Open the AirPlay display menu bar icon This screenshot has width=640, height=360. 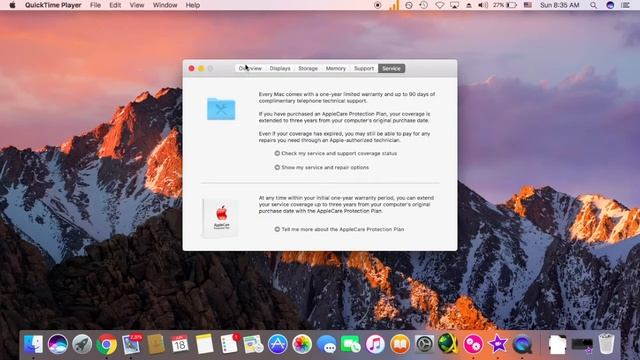[454, 5]
